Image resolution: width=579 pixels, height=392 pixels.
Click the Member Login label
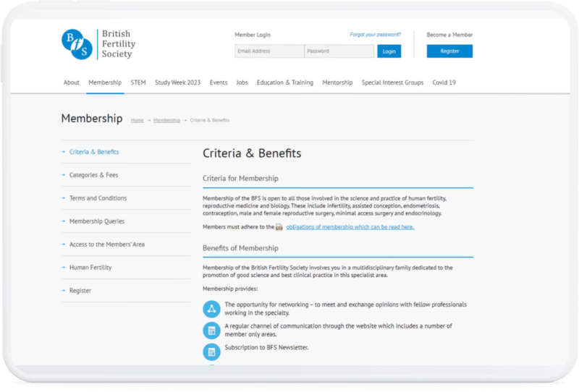[x=253, y=35]
